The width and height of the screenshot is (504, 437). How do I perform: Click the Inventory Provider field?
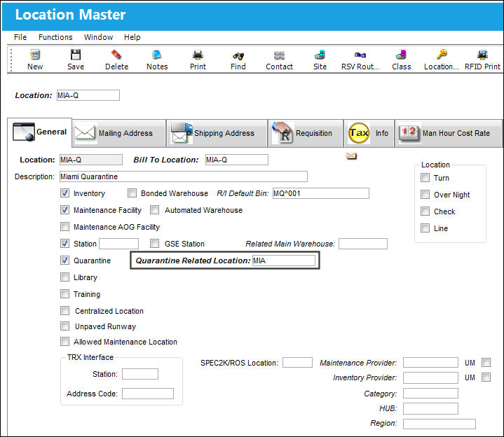click(x=430, y=377)
